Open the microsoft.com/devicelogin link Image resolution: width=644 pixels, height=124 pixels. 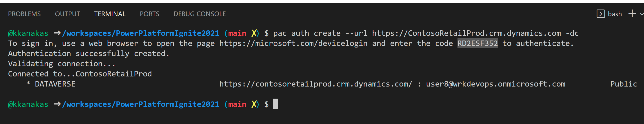click(293, 44)
